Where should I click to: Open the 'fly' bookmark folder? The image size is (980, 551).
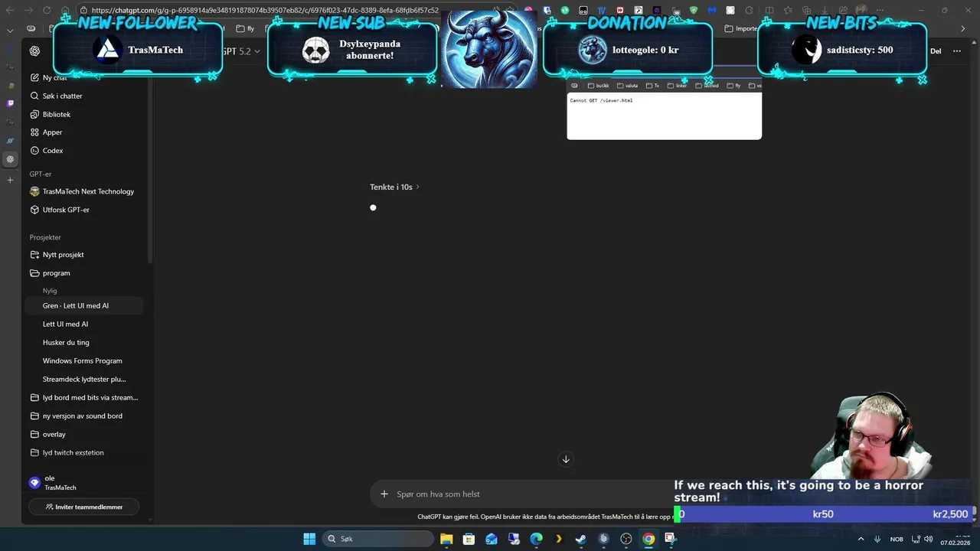(x=246, y=28)
